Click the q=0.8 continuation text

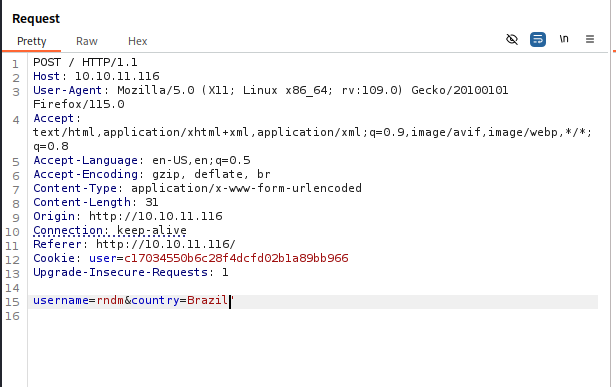pyautogui.click(x=51, y=146)
